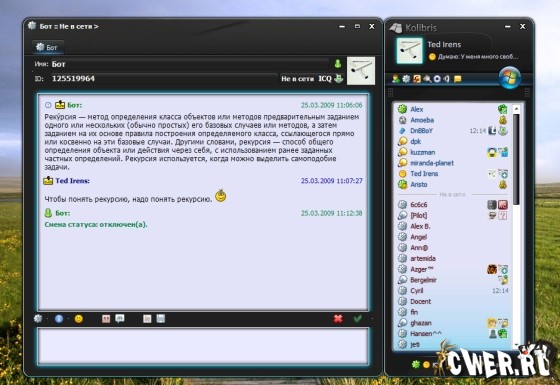Select contact Amoeba in contact list
This screenshot has width=560, height=385.
[x=422, y=120]
